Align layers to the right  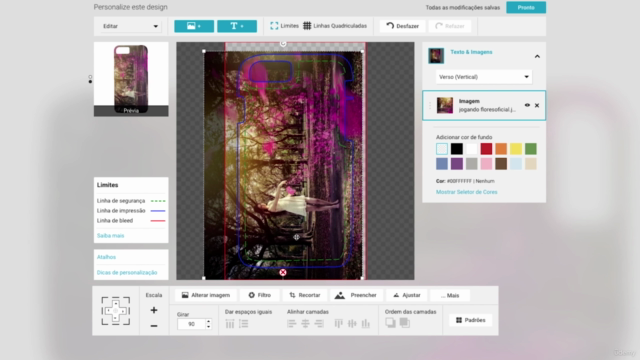point(319,324)
